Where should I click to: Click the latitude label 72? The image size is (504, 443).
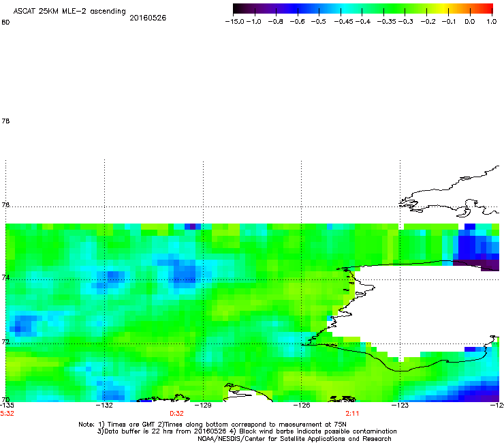tap(5, 341)
